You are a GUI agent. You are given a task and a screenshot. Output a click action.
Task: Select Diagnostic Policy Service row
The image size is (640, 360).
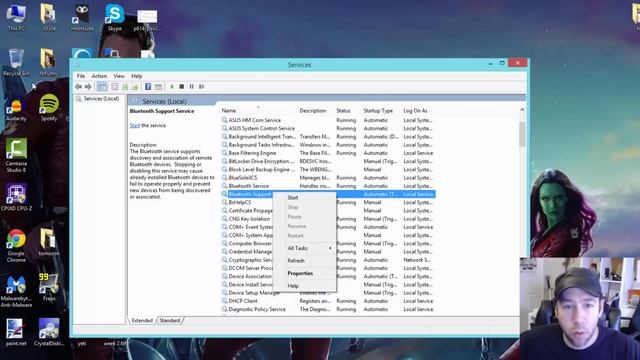pyautogui.click(x=328, y=309)
